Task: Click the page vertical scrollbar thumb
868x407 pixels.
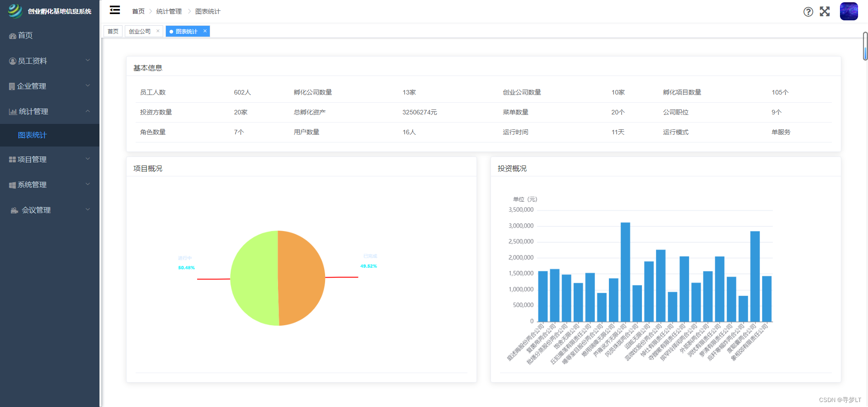Action: (865, 46)
